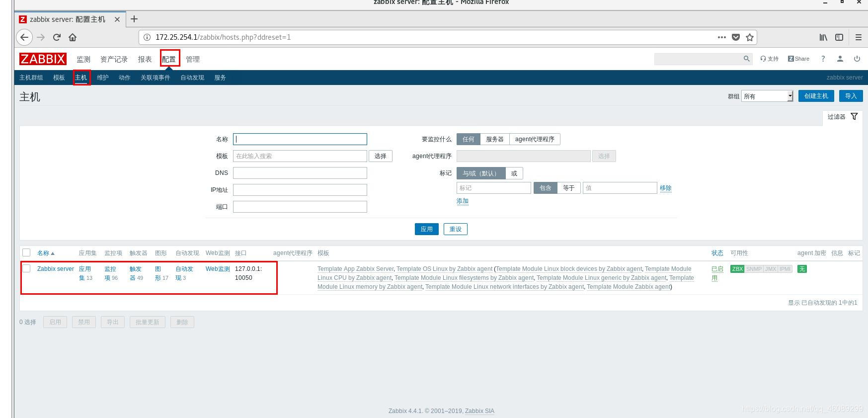Open Firefox hamburger menu

[858, 37]
